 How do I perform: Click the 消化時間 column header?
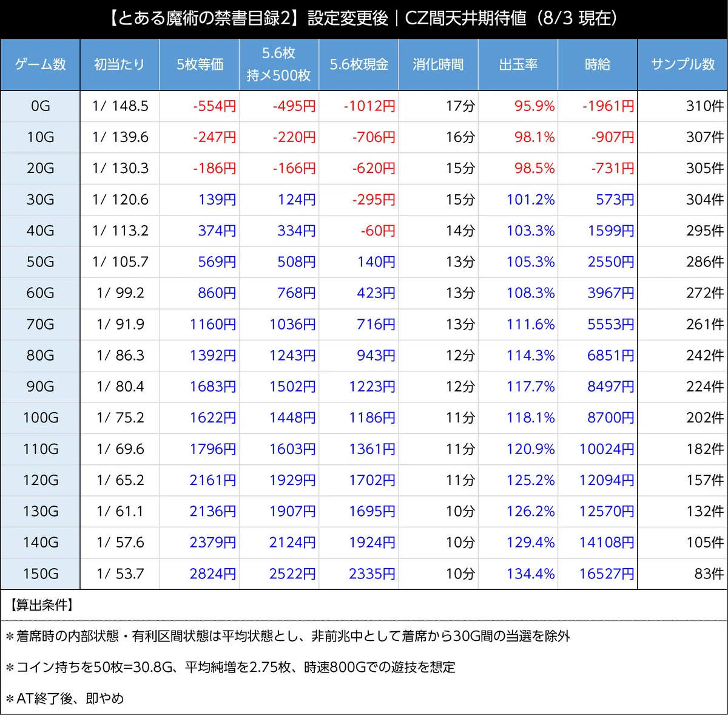(x=438, y=64)
